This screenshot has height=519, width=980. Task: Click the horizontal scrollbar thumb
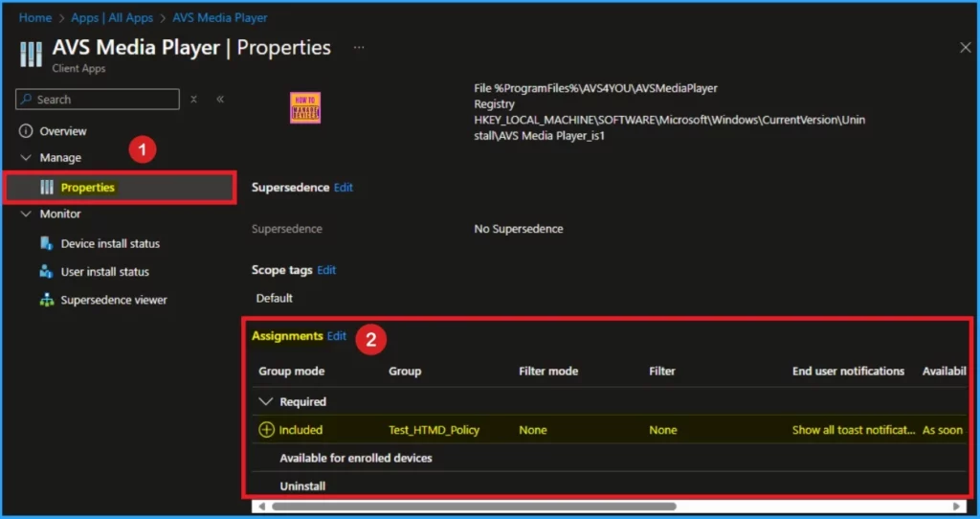pyautogui.click(x=474, y=506)
